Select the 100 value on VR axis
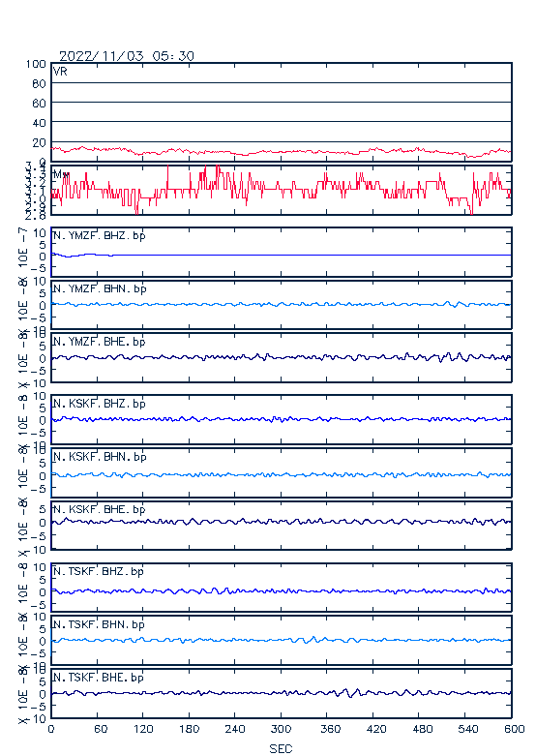The height and width of the screenshot is (756, 536). coord(36,64)
